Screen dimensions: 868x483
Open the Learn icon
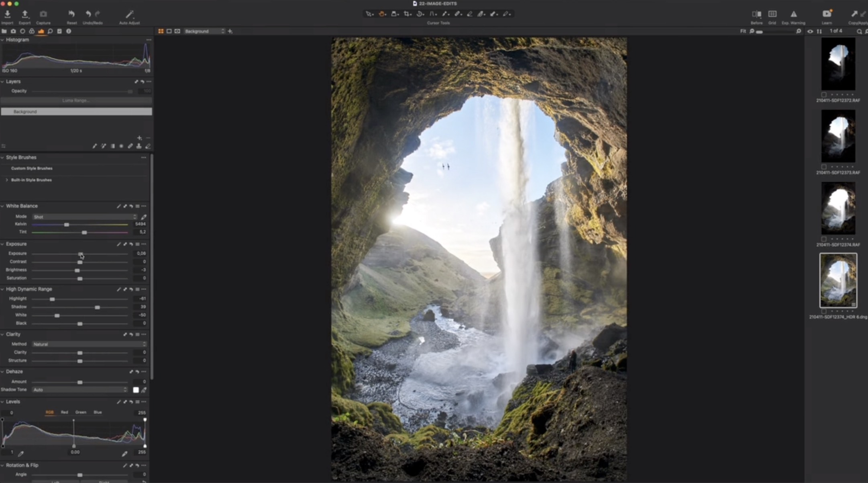[x=827, y=14]
